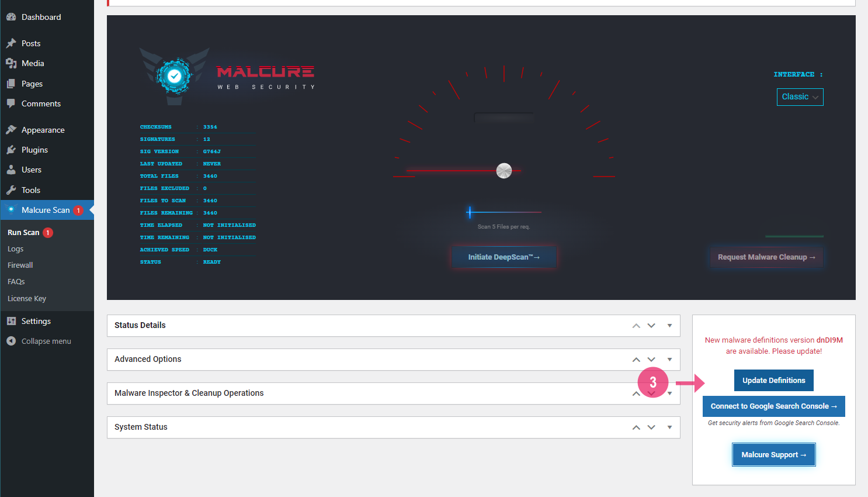Toggle the Advanced Options panel triangle
The width and height of the screenshot is (868, 497).
click(x=669, y=360)
